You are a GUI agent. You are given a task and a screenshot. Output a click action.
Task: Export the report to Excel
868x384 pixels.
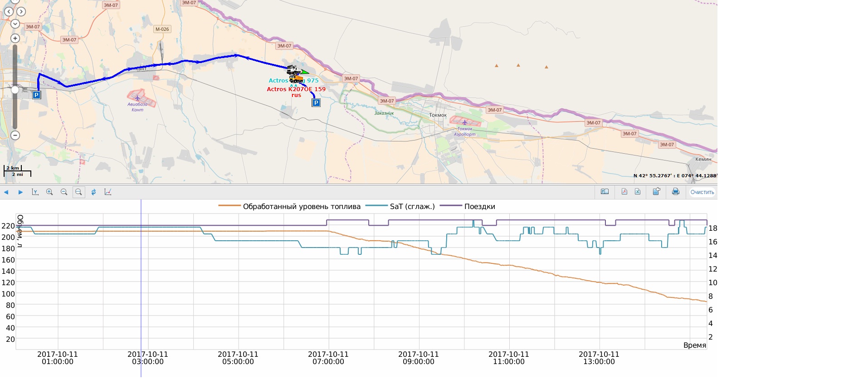[638, 192]
